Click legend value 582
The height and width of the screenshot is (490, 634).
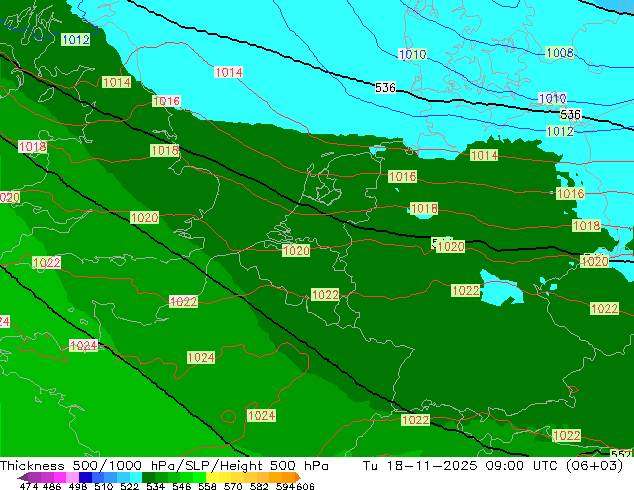click(259, 486)
